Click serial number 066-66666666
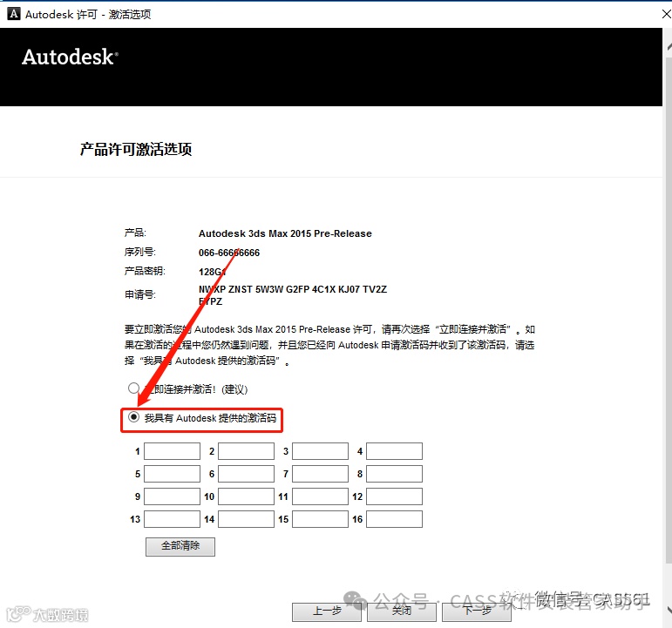The width and height of the screenshot is (672, 628). click(x=229, y=253)
